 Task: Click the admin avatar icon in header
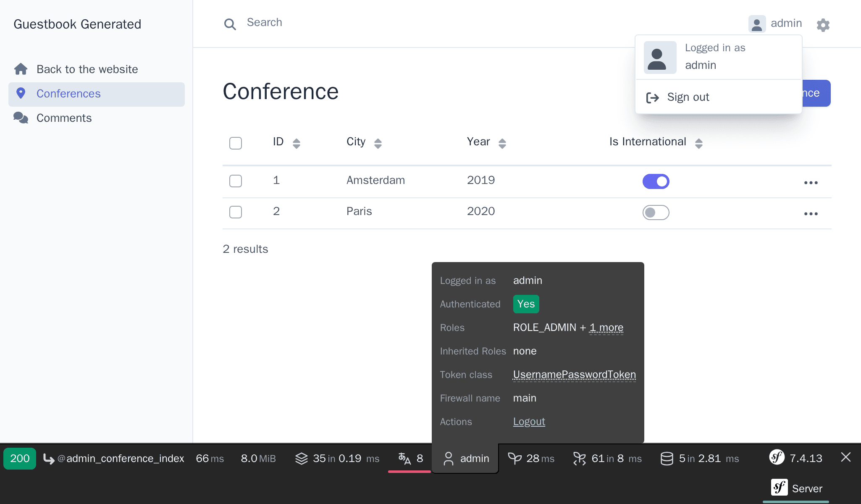[x=757, y=24]
